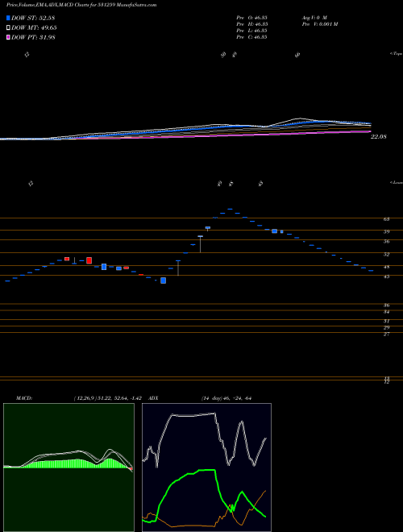403x532 pixels.
Task: Select the chart title for 531259 MunafaSutra.com
Action: tap(81, 6)
